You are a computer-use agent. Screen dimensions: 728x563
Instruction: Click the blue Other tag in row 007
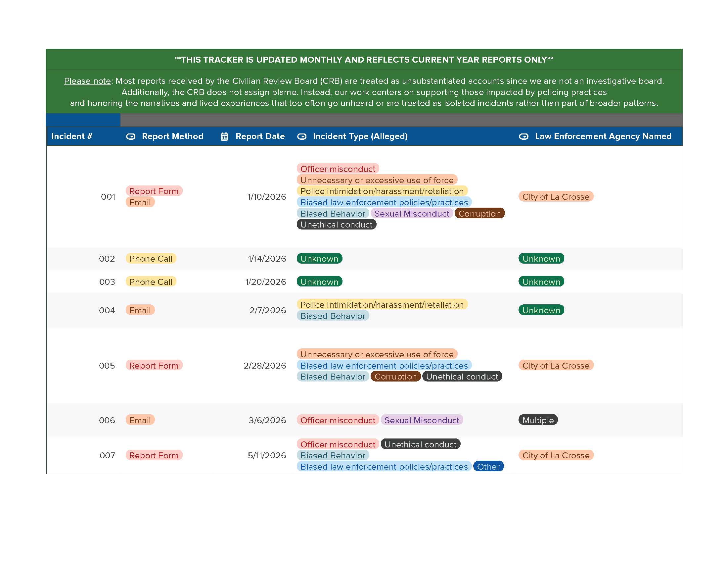click(x=488, y=467)
